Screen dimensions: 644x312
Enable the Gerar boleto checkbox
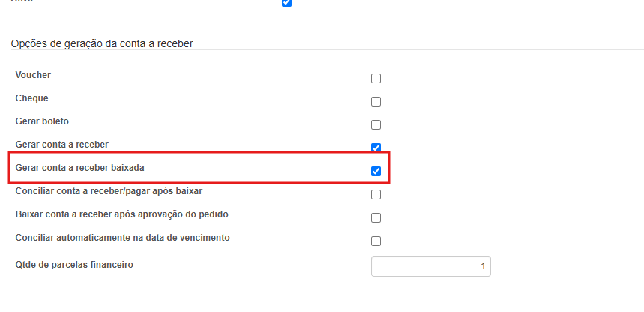[x=376, y=125]
